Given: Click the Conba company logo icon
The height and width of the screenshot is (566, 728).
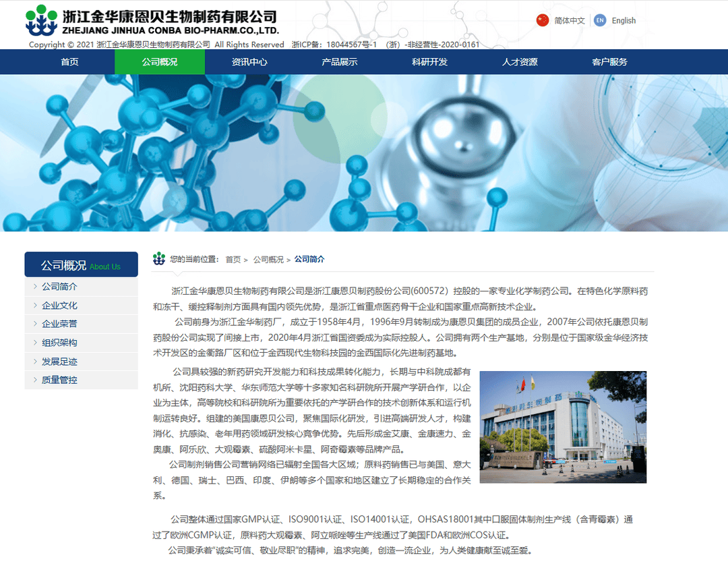Looking at the screenshot, I should tap(41, 20).
